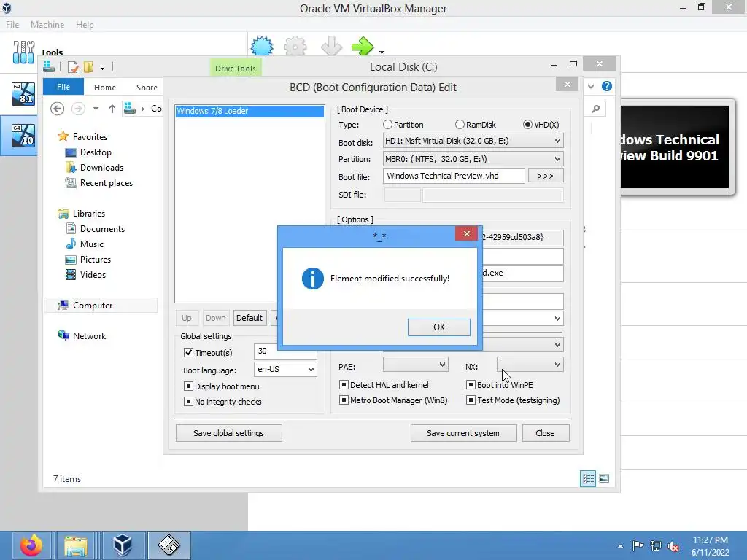
Task: Open the NX dropdown
Action: 530,365
